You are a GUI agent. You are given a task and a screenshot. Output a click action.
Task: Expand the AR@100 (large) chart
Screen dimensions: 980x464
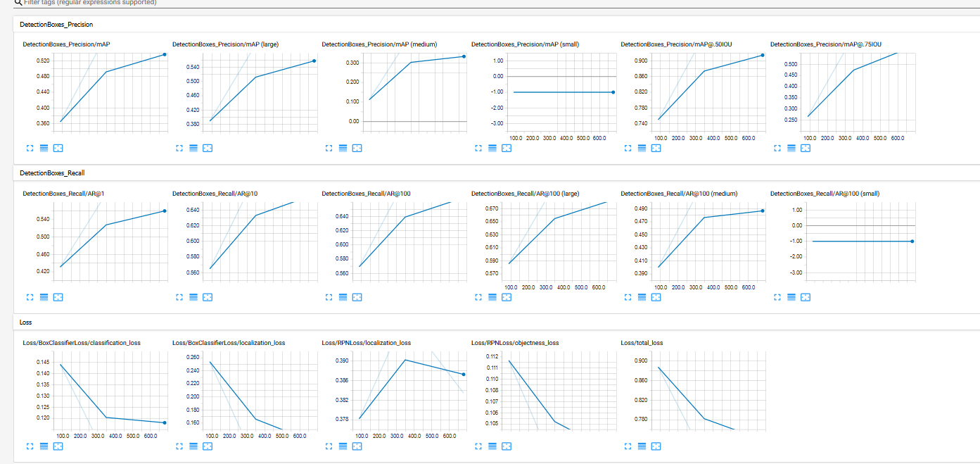[x=478, y=297]
